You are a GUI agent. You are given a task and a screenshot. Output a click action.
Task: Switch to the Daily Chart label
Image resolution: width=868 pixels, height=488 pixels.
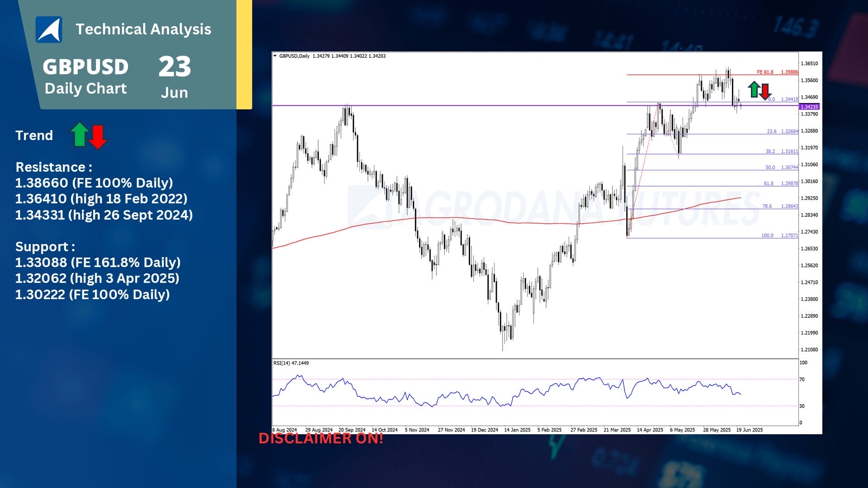(86, 89)
